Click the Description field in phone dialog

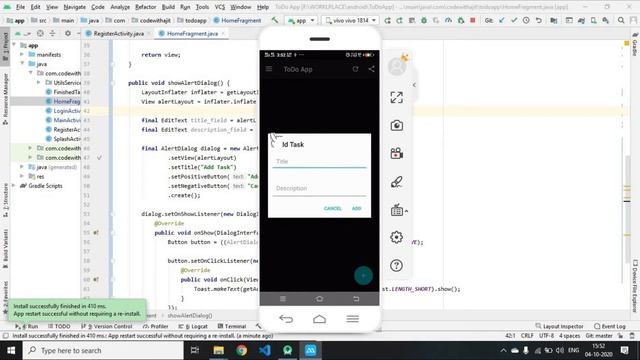(319, 189)
